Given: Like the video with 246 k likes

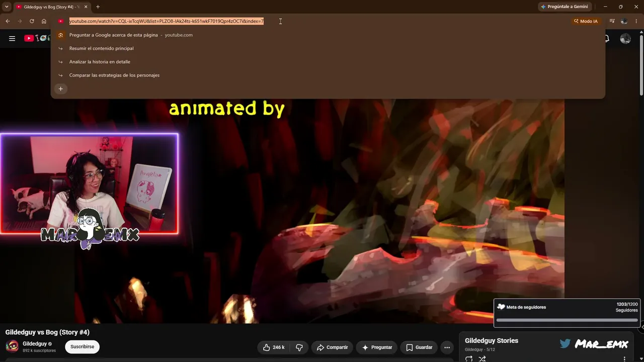Looking at the screenshot, I should pyautogui.click(x=274, y=347).
